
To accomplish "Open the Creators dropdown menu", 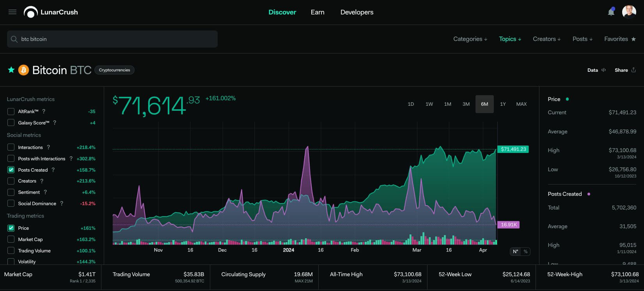I will click(x=546, y=39).
